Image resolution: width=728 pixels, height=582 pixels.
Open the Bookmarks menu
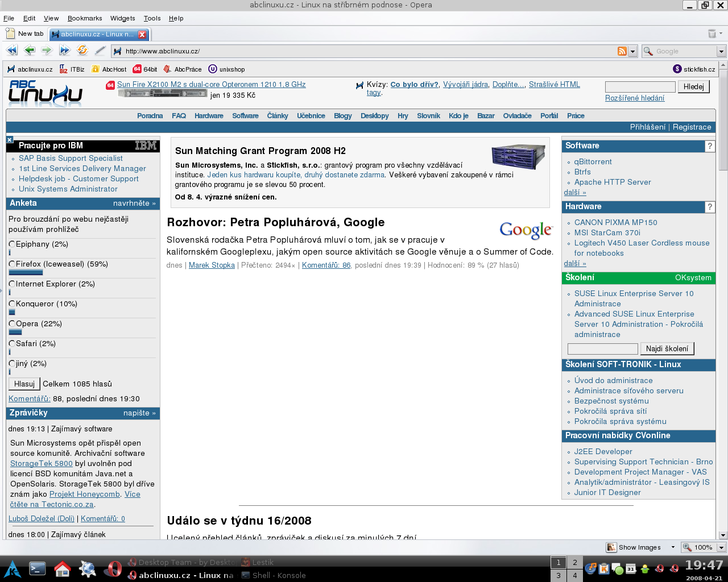85,18
